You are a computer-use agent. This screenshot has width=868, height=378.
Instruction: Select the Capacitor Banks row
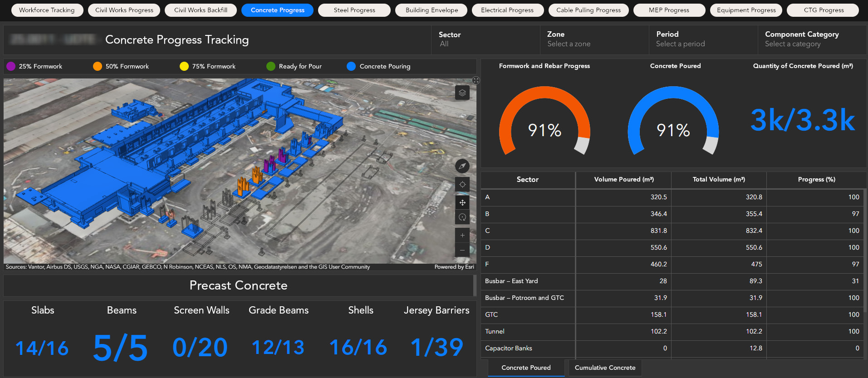click(672, 348)
